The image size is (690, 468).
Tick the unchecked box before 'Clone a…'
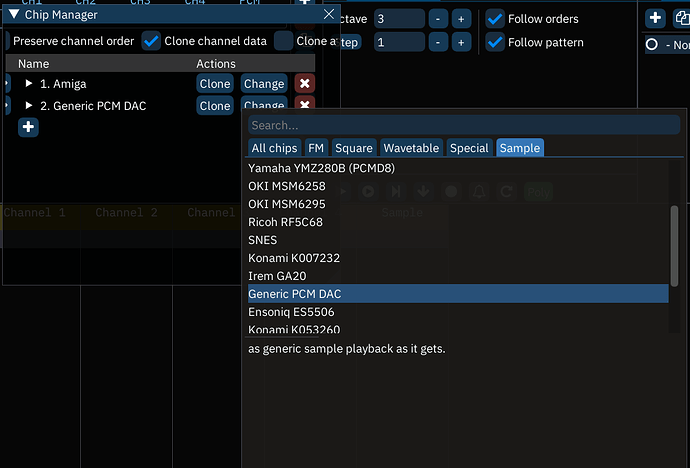point(283,41)
